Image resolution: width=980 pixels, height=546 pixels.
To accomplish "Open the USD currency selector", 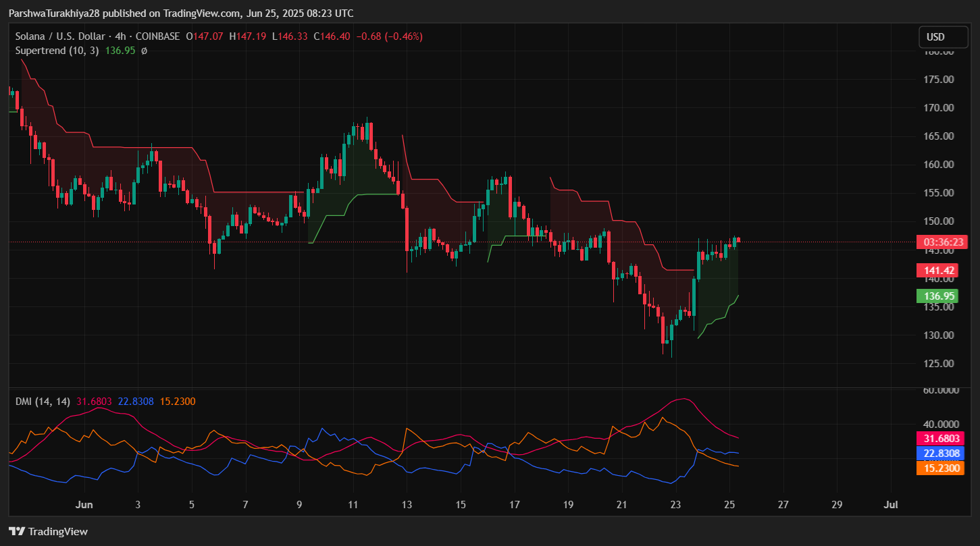I will [x=943, y=37].
